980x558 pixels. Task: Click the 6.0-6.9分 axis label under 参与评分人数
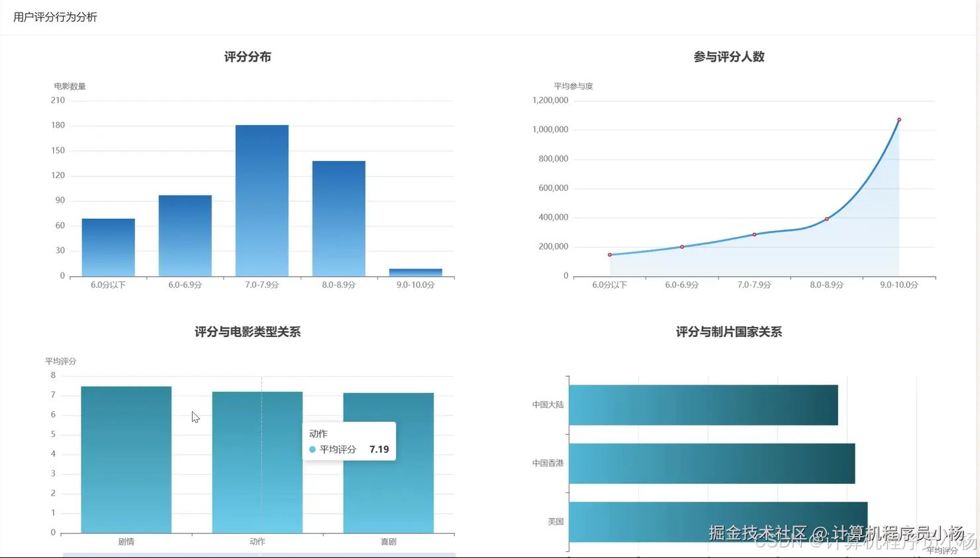pyautogui.click(x=682, y=285)
